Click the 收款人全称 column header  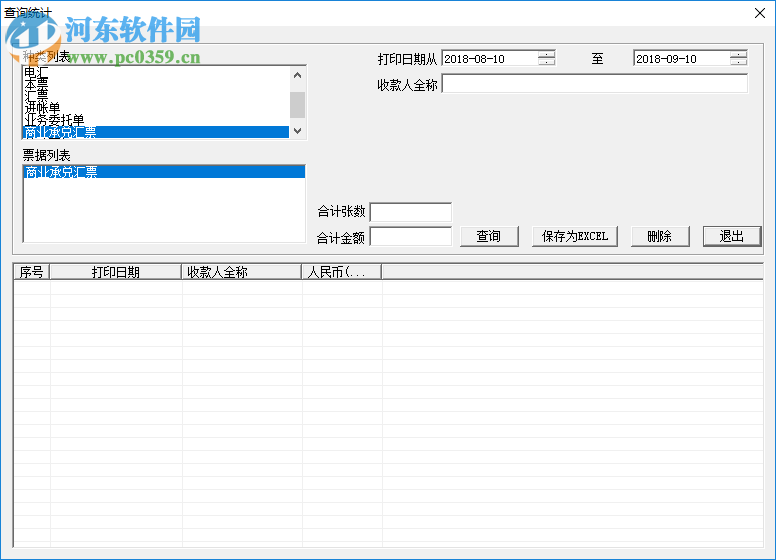242,272
